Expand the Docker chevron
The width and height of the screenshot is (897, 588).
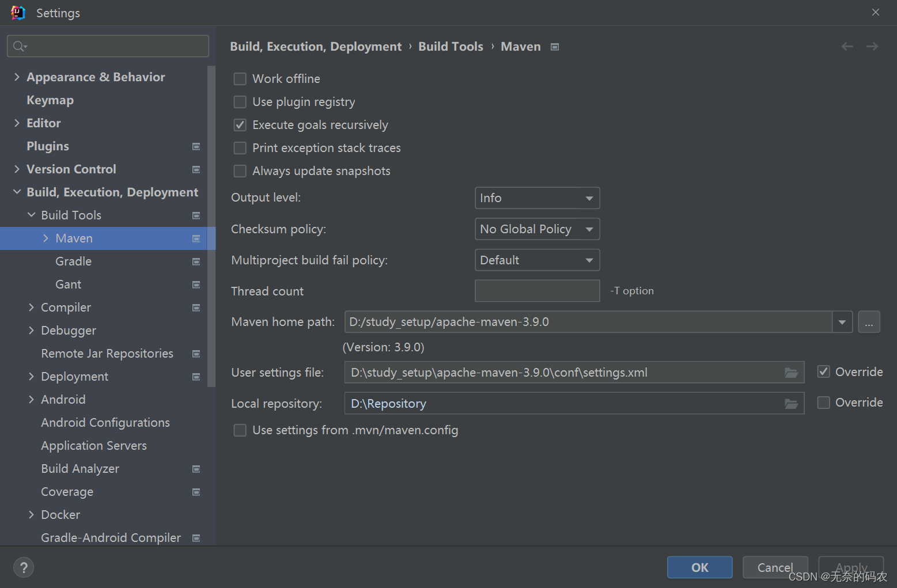(x=31, y=514)
